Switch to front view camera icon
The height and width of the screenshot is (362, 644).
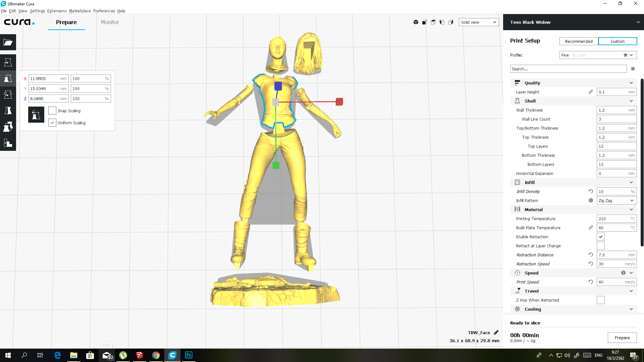(425, 22)
